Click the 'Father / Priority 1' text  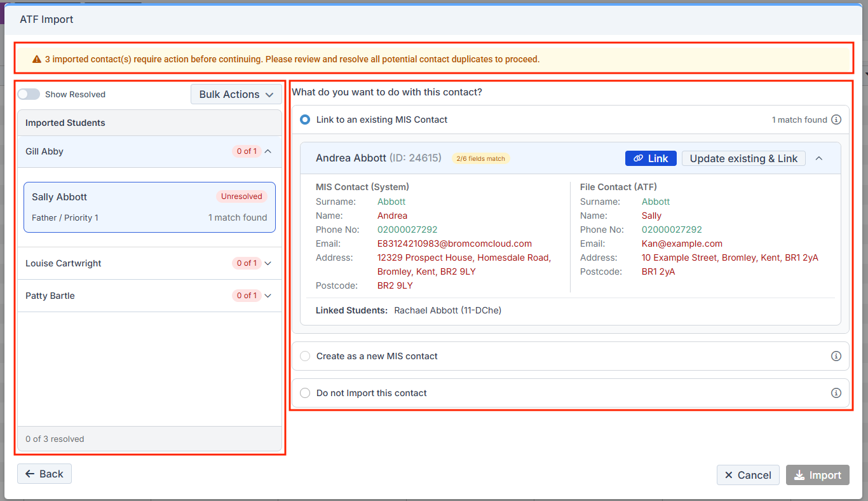(65, 217)
